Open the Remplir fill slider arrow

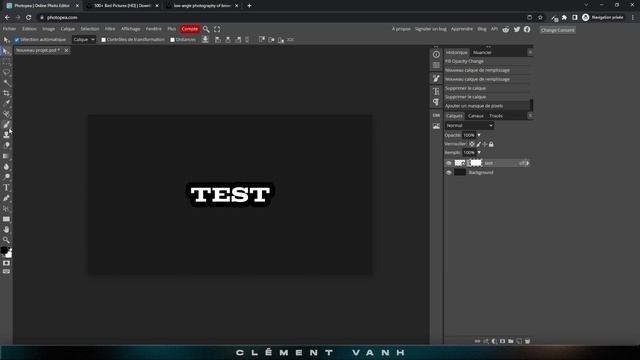point(479,153)
